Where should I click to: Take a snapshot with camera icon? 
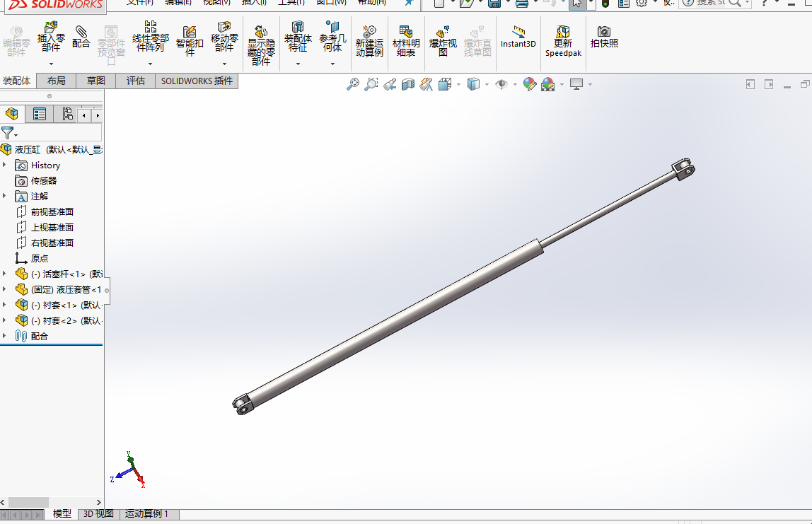click(604, 37)
